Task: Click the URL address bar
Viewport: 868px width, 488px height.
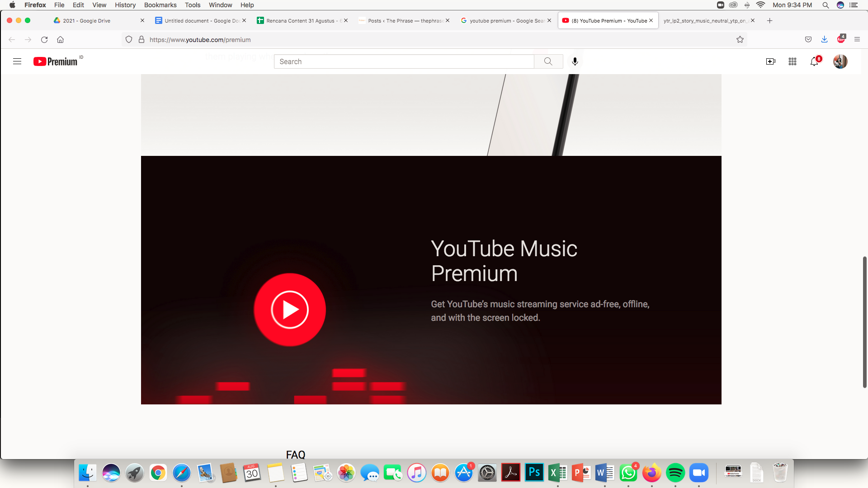Action: [x=434, y=40]
